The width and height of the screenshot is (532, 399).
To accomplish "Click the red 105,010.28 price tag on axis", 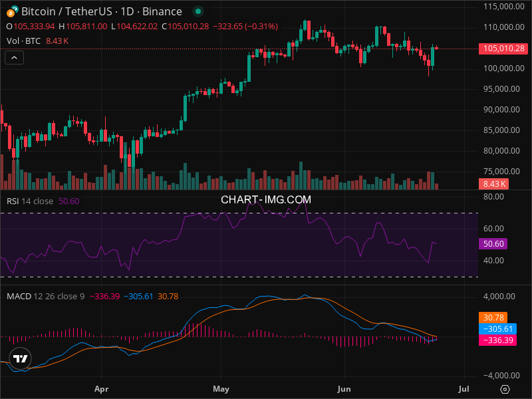I will coord(503,49).
